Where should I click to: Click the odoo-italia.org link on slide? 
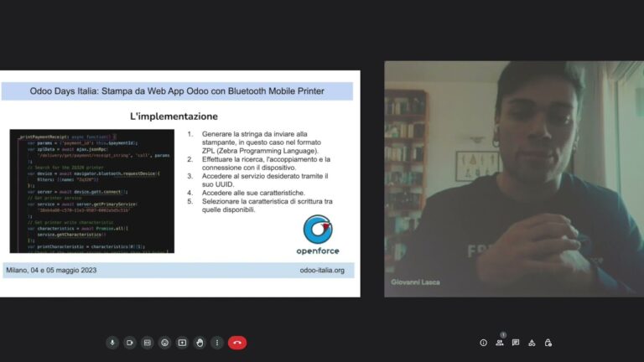click(x=321, y=270)
